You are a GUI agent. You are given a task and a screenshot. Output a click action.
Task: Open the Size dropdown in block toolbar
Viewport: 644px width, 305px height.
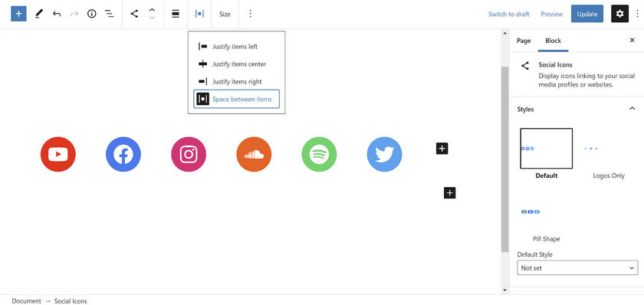pos(225,14)
